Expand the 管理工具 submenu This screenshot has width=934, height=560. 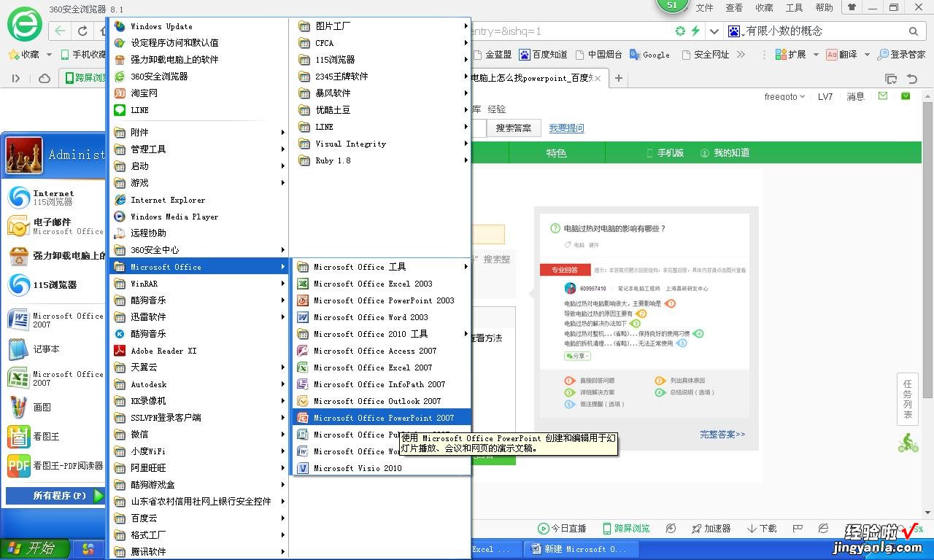click(x=198, y=149)
